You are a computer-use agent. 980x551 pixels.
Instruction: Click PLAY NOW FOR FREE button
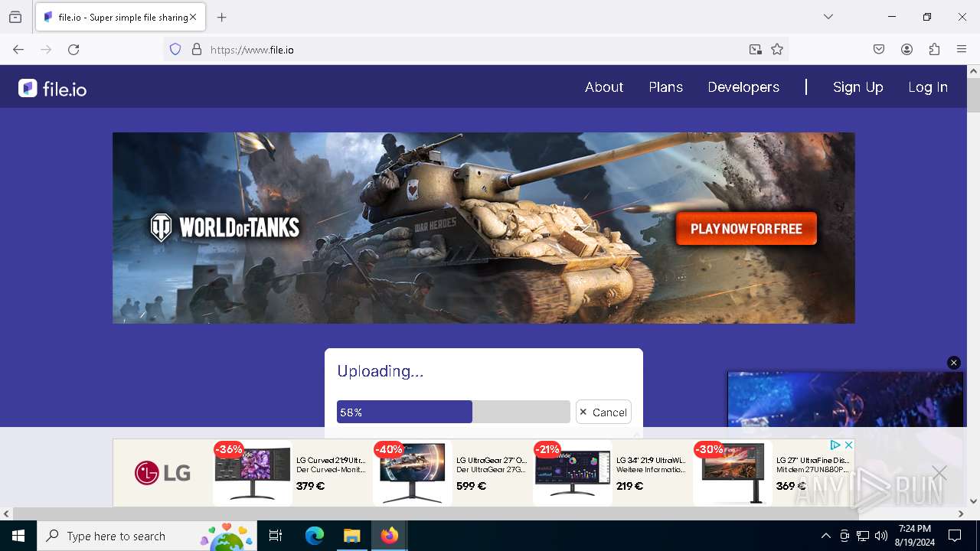point(746,229)
